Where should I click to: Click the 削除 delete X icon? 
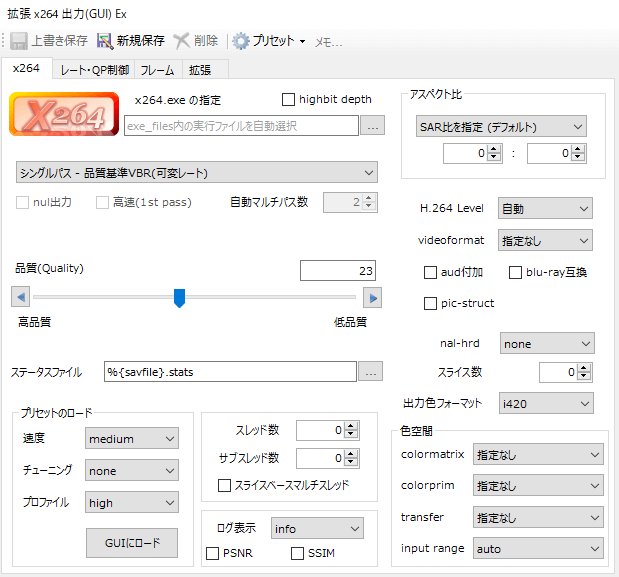[x=182, y=41]
